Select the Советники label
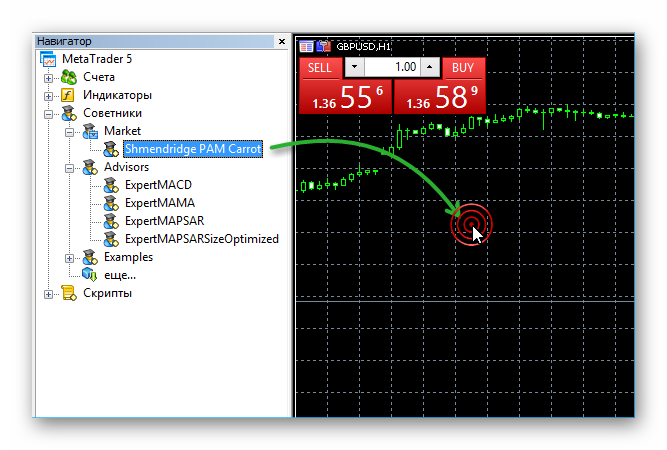 (112, 113)
